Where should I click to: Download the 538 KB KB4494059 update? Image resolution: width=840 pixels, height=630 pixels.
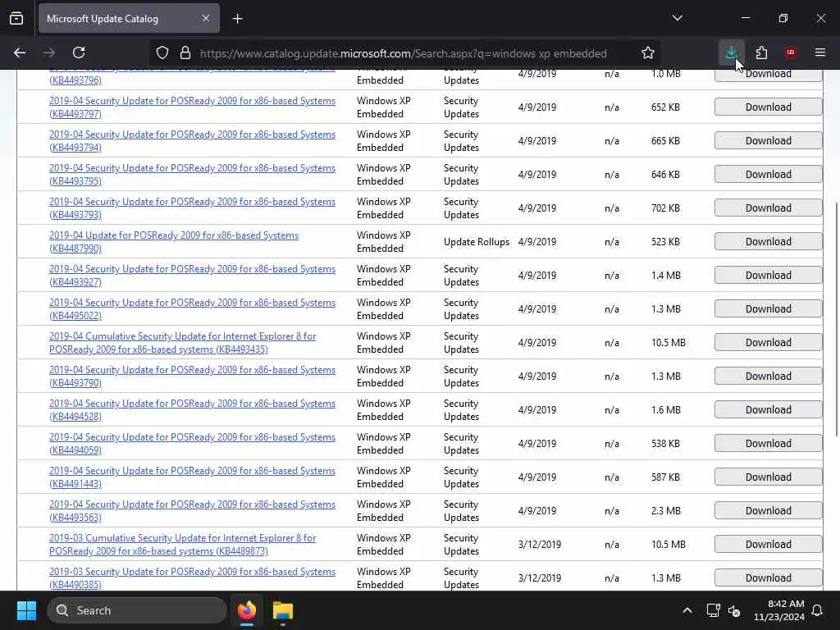[x=768, y=444]
